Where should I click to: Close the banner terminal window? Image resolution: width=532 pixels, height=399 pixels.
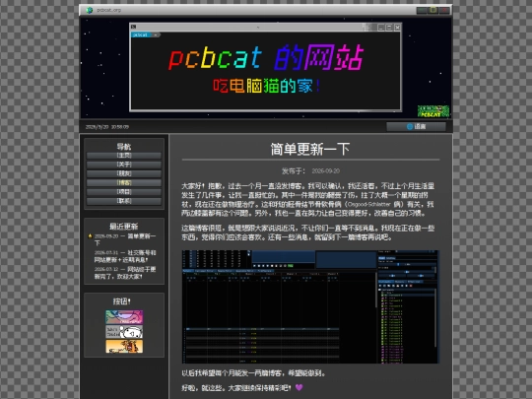(397, 28)
